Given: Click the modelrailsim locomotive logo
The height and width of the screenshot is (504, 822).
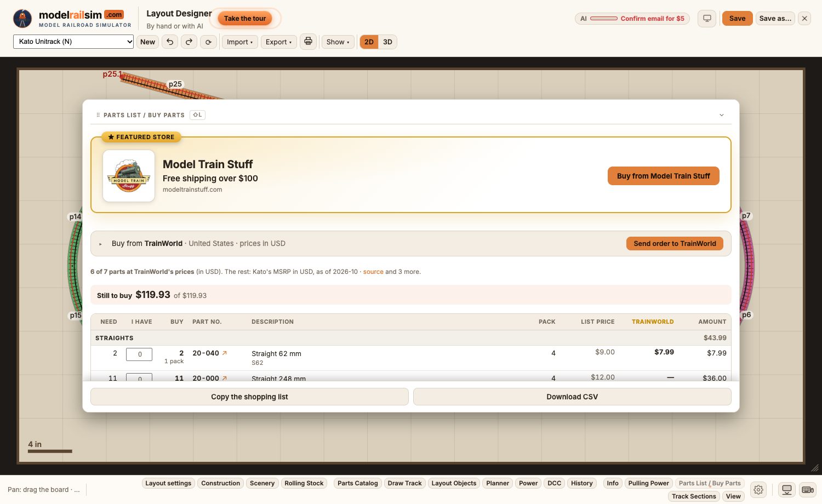Looking at the screenshot, I should click(22, 19).
